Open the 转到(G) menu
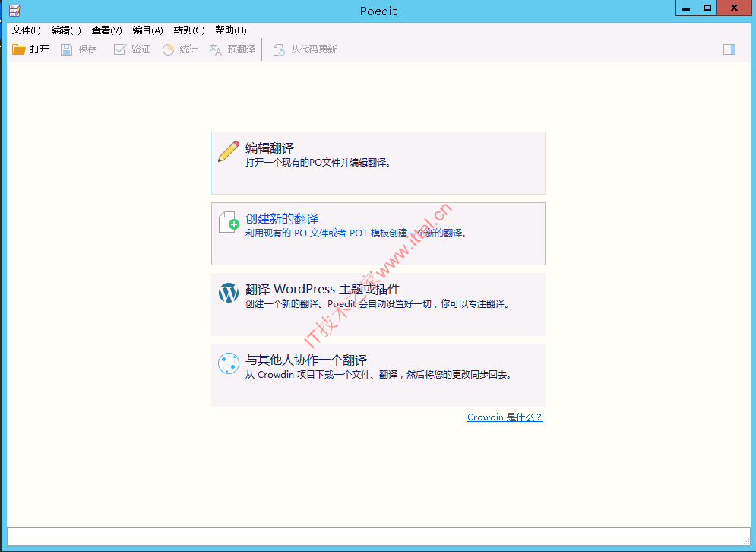The height and width of the screenshot is (552, 756). (189, 30)
